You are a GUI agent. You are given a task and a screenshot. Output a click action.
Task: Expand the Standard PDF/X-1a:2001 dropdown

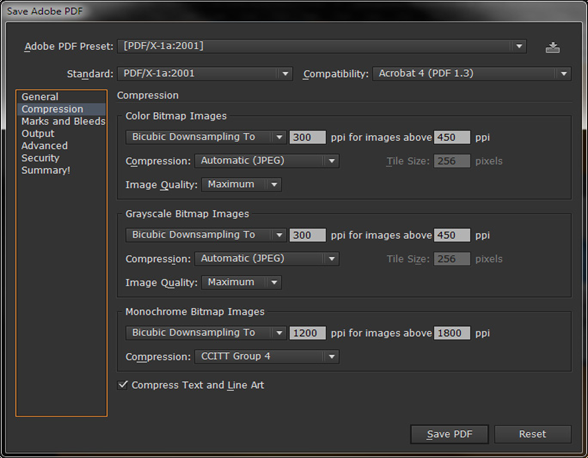click(205, 74)
